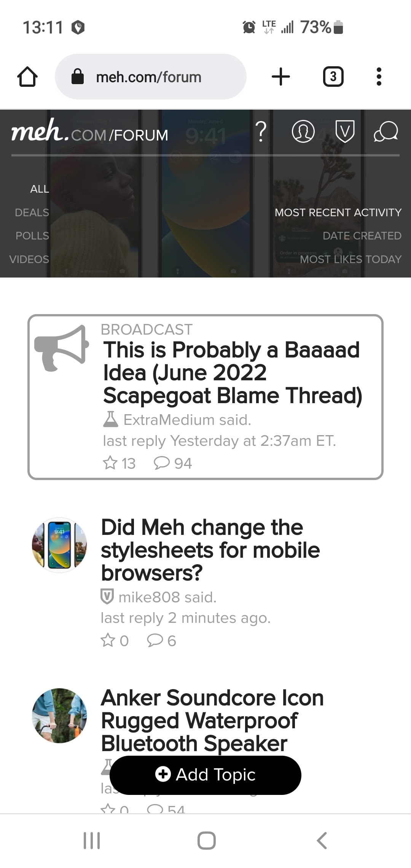Open the forum chat bubbles icon
This screenshot has width=411, height=868.
[x=386, y=132]
